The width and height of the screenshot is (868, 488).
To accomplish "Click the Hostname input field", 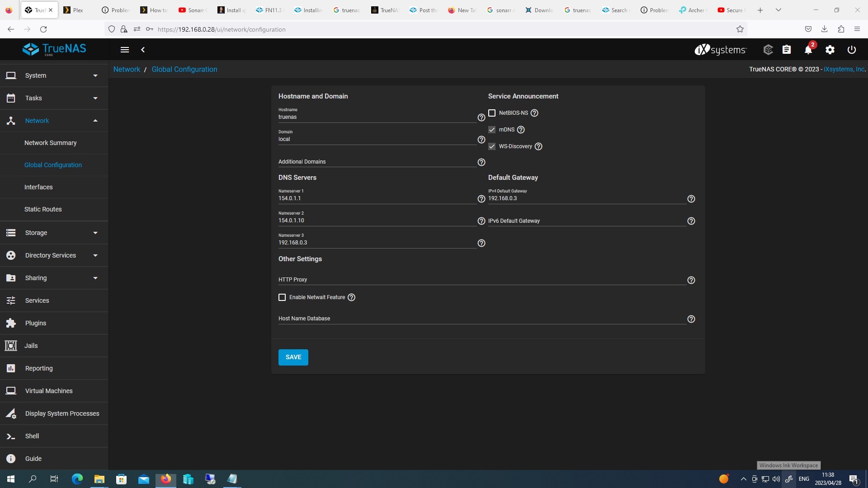I will click(x=377, y=117).
